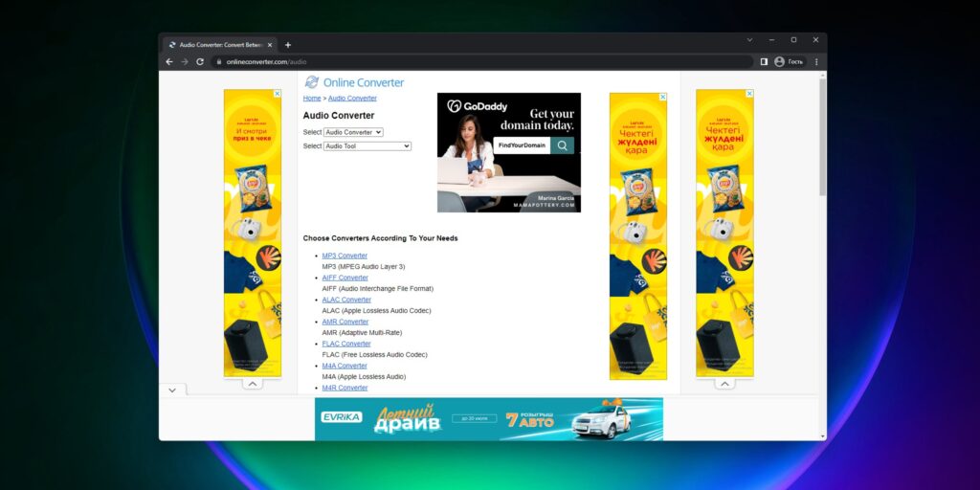Open the M4R Converter link

coord(345,389)
